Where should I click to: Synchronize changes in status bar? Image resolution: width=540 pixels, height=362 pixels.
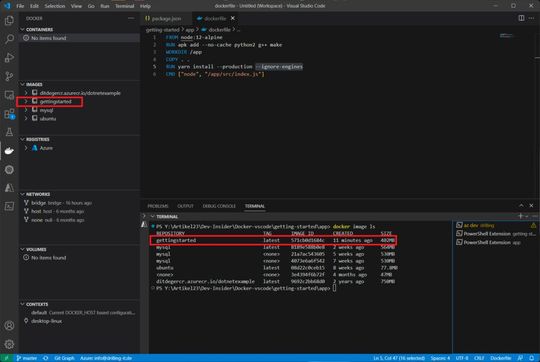tap(45, 358)
